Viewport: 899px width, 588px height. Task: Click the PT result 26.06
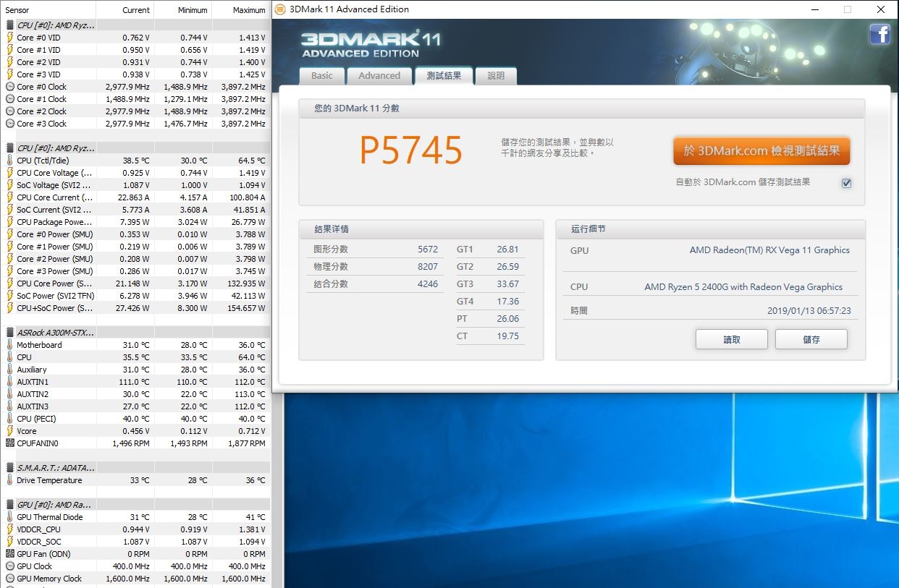pyautogui.click(x=508, y=319)
